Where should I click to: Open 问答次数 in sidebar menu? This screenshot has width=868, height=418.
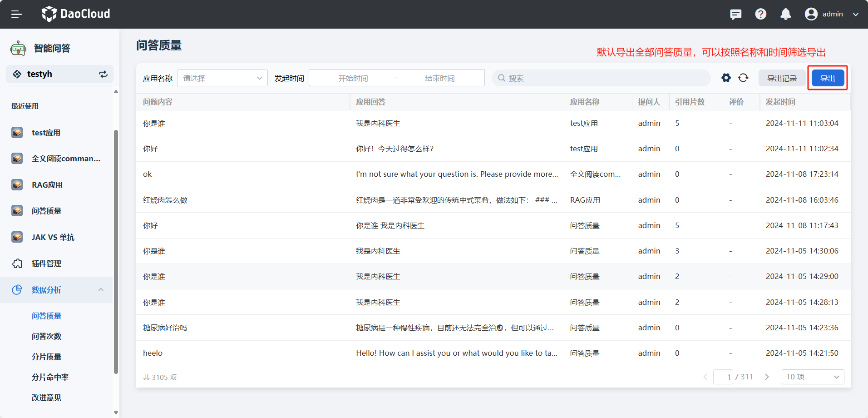(46, 336)
